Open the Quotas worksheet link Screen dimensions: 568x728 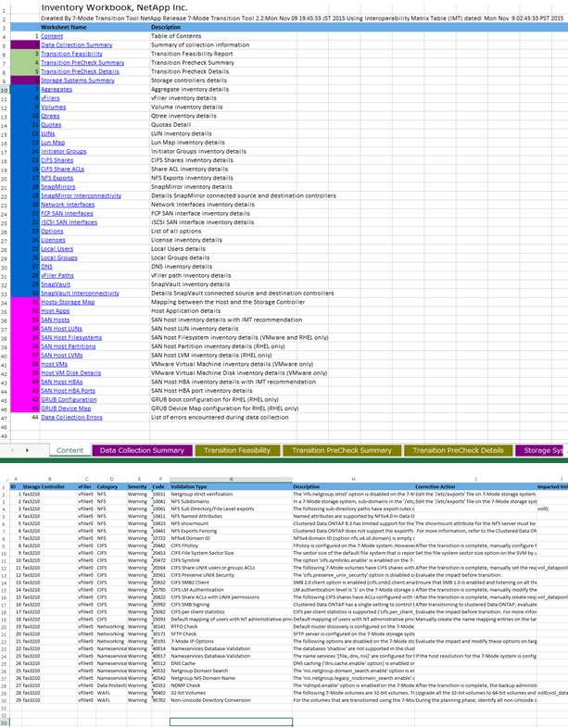(x=51, y=124)
